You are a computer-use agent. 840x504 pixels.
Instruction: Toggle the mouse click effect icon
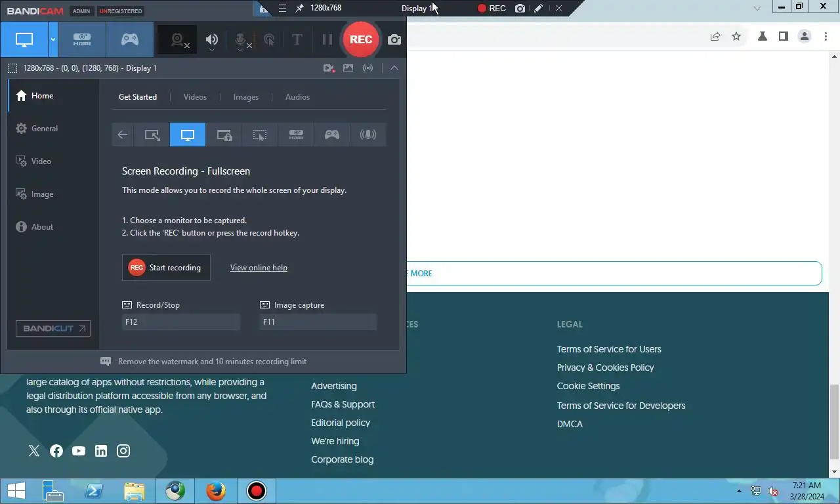tap(269, 39)
